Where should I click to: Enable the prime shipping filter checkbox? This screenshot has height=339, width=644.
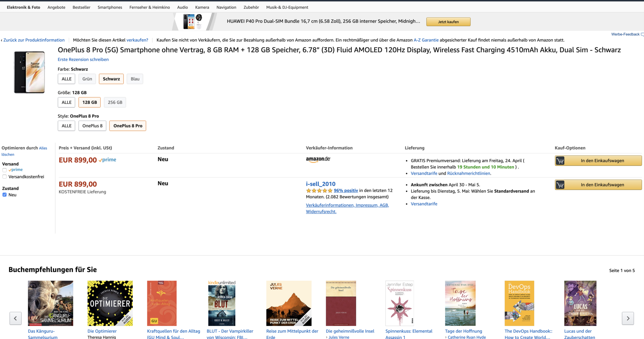click(x=4, y=170)
